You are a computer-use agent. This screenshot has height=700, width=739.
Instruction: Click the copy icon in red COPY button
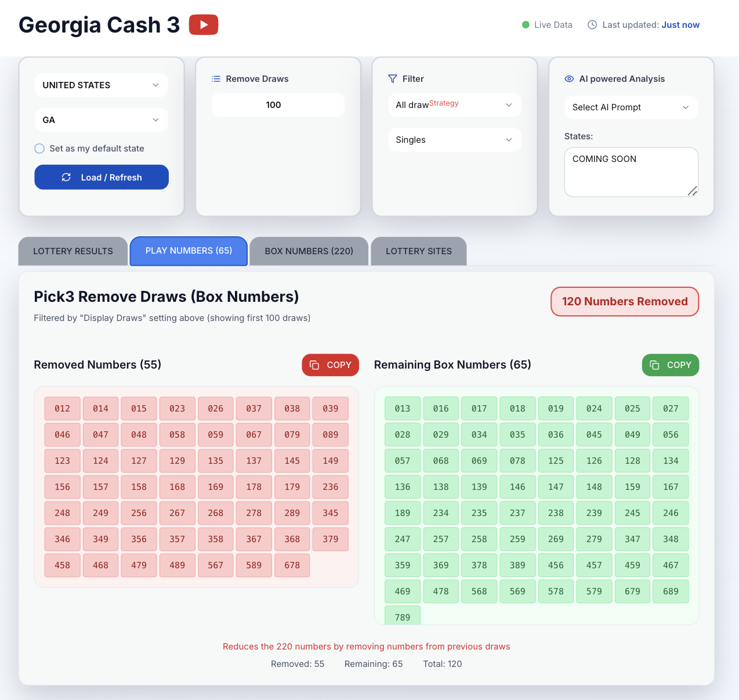pyautogui.click(x=314, y=365)
